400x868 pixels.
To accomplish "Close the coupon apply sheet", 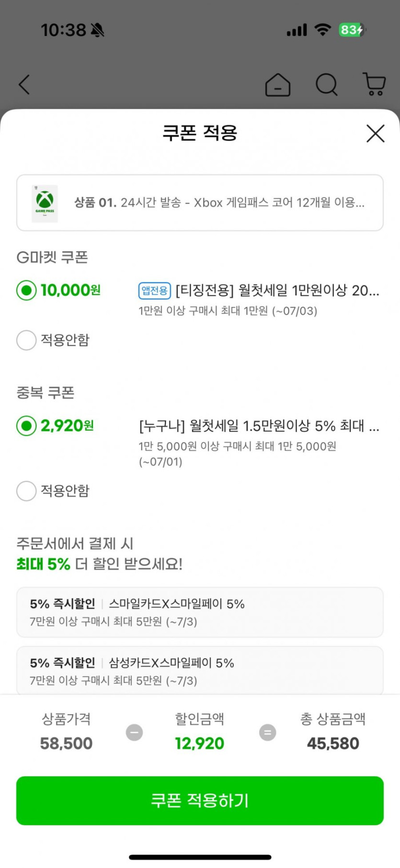I will [x=376, y=133].
